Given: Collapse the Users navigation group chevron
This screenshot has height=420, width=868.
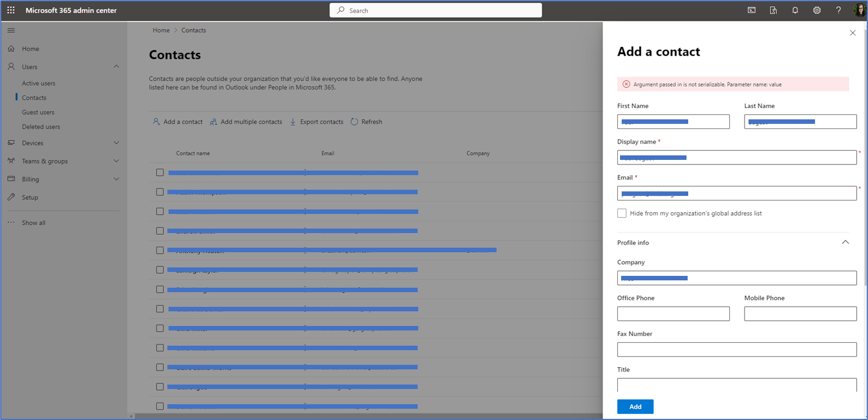Looking at the screenshot, I should click(116, 66).
